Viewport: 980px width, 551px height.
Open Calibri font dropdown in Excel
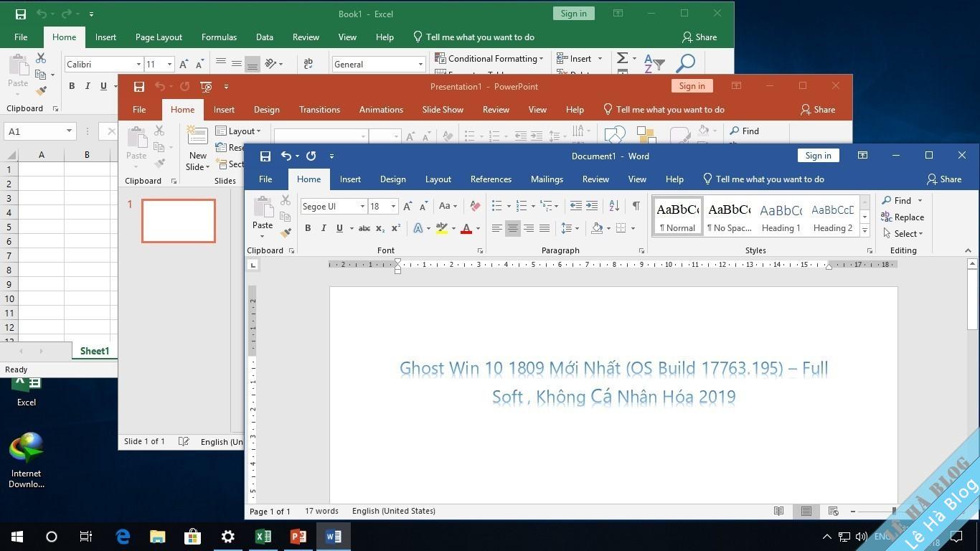click(x=138, y=64)
